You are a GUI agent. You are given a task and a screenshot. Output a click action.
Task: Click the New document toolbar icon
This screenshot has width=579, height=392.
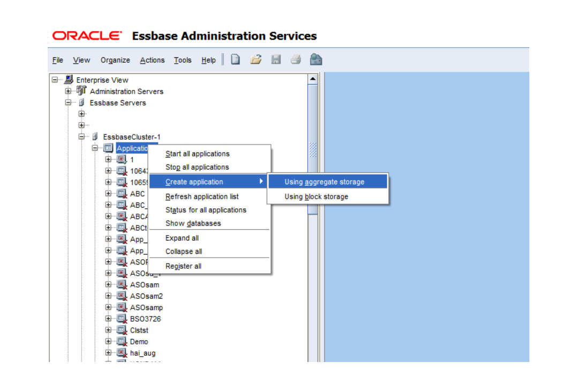point(235,59)
